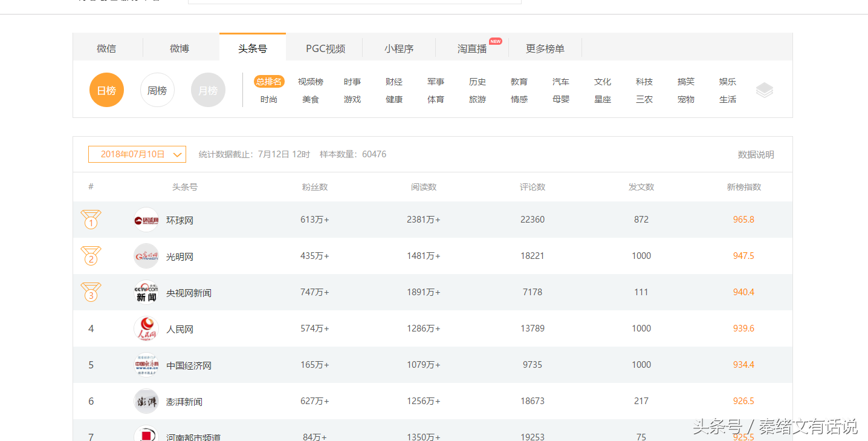Open the 环球网 account name
The height and width of the screenshot is (441, 868).
(x=180, y=220)
